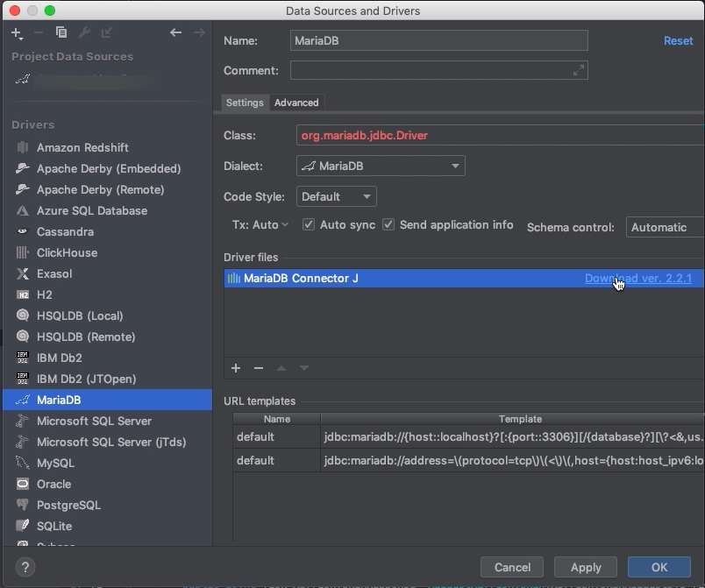Switch to the Settings tab
This screenshot has height=588, width=705.
click(x=245, y=103)
